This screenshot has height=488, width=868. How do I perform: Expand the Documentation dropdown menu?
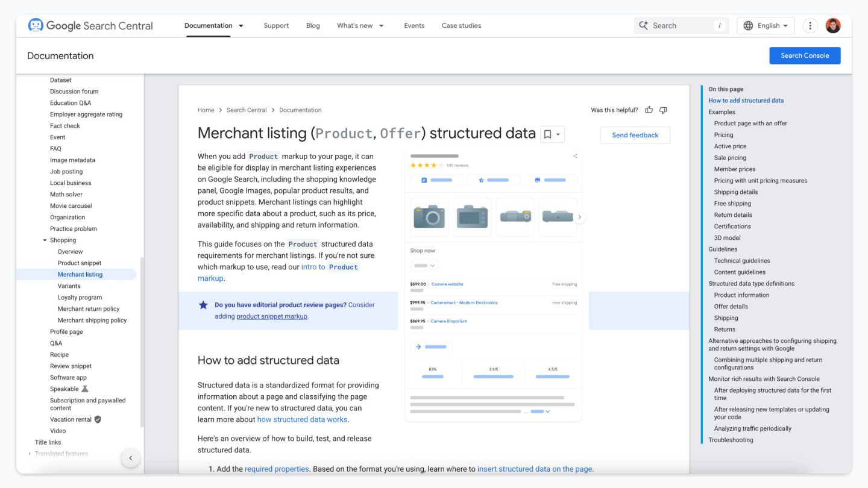point(241,25)
